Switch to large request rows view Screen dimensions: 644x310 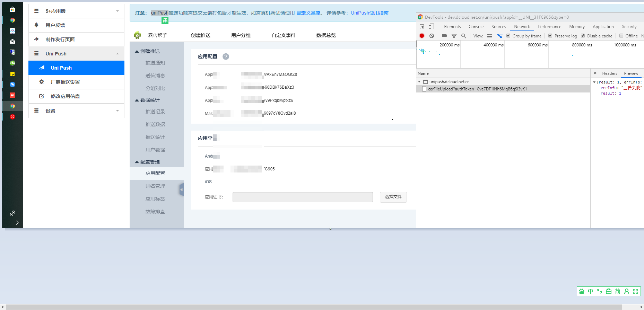tap(490, 36)
